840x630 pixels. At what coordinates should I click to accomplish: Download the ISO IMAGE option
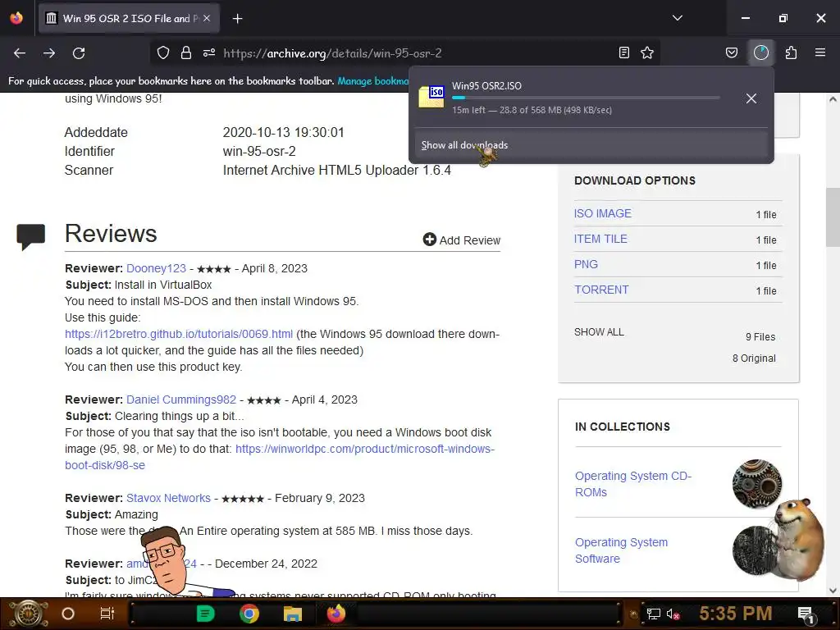603,213
